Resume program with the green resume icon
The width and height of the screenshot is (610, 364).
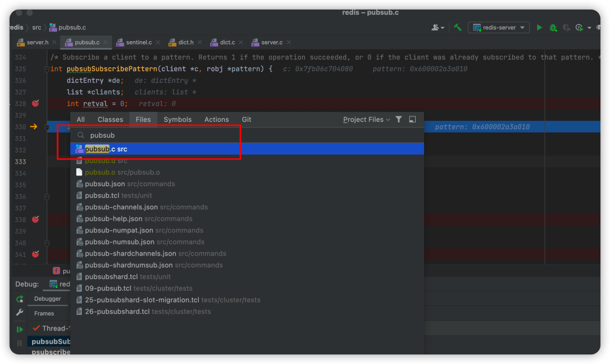[x=20, y=329]
